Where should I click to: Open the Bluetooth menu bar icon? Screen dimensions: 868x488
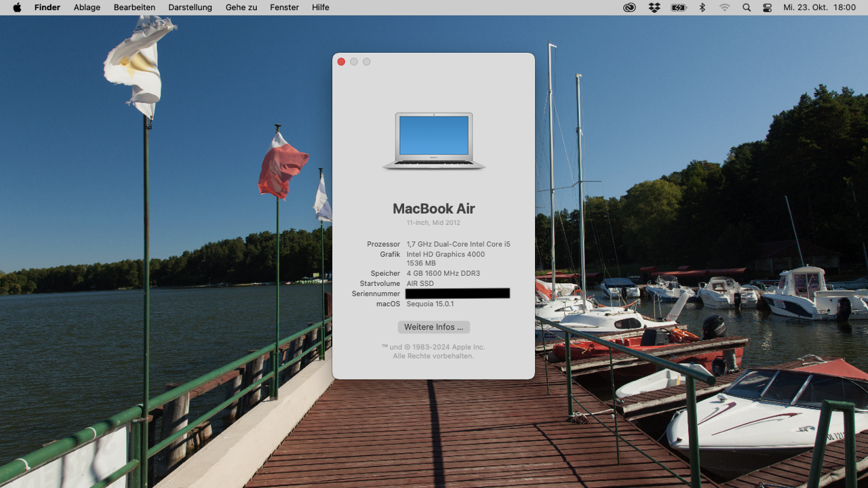click(703, 7)
